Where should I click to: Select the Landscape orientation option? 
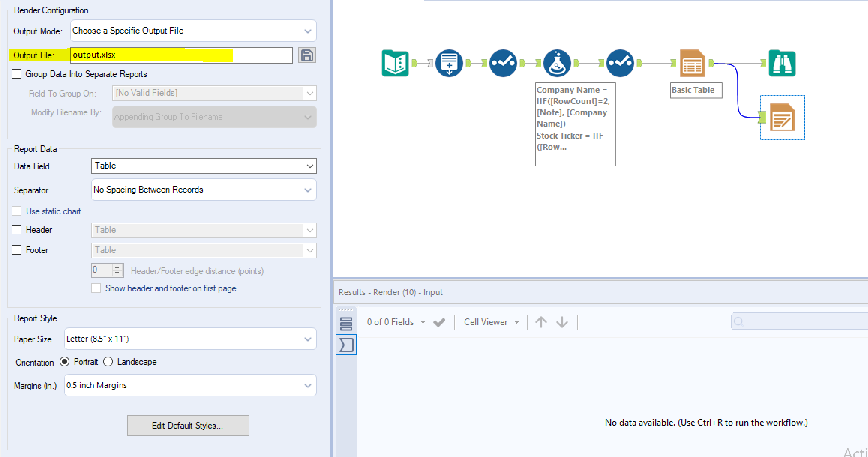click(108, 361)
